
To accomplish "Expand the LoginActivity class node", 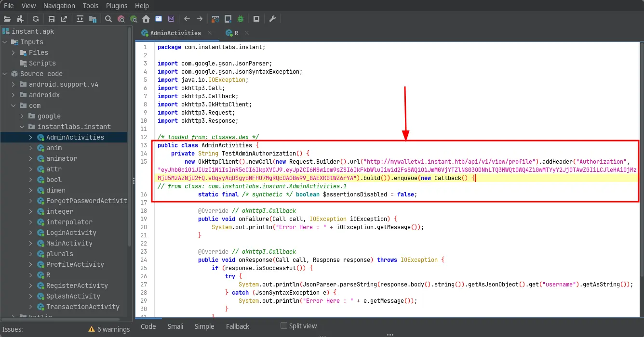I will tap(31, 233).
